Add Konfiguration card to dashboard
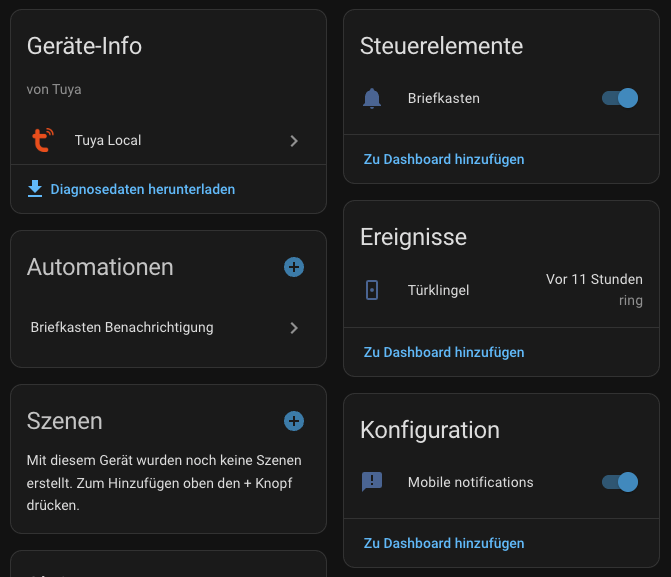The height and width of the screenshot is (577, 671). (x=444, y=543)
